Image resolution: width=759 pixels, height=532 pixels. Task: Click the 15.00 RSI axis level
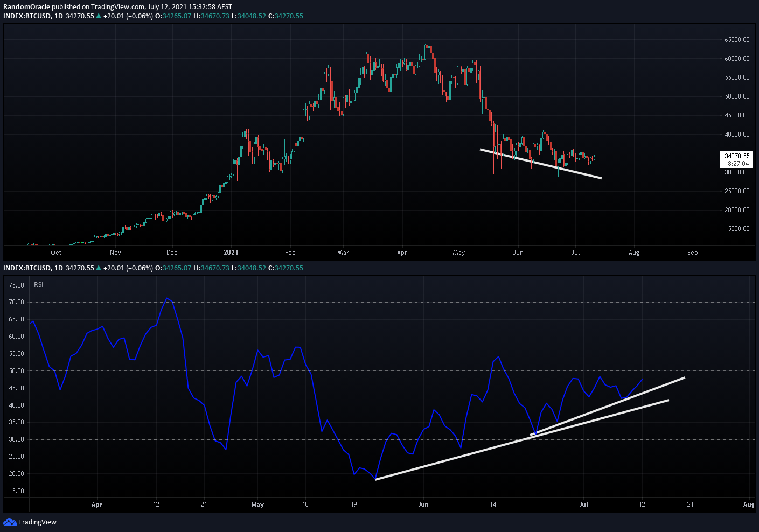tap(17, 491)
